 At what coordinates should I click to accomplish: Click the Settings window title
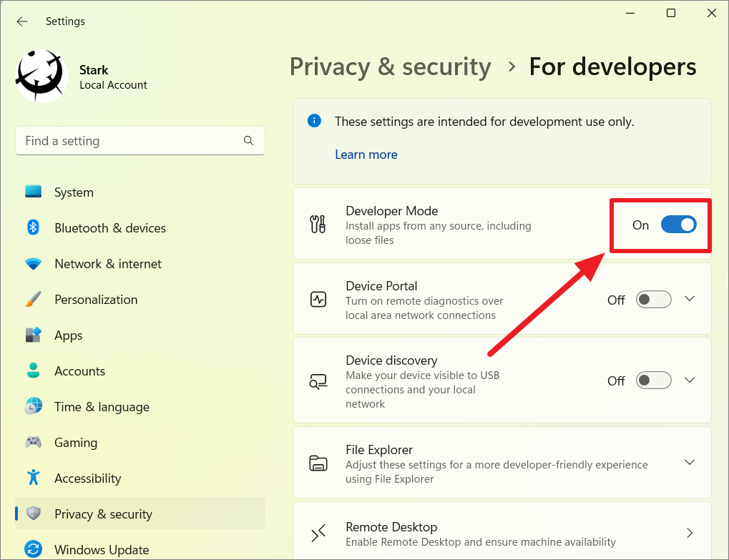click(65, 21)
